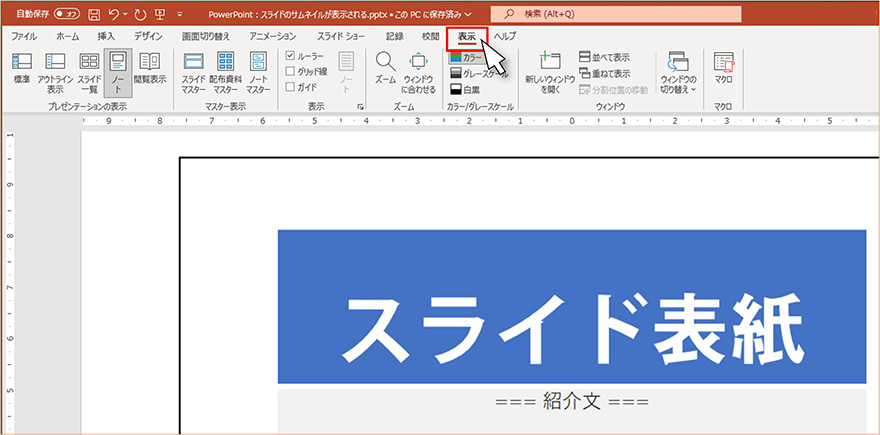The width and height of the screenshot is (880, 435).
Task: Click Fit to Window (ウィンドウに合わせる)
Action: coord(417,69)
